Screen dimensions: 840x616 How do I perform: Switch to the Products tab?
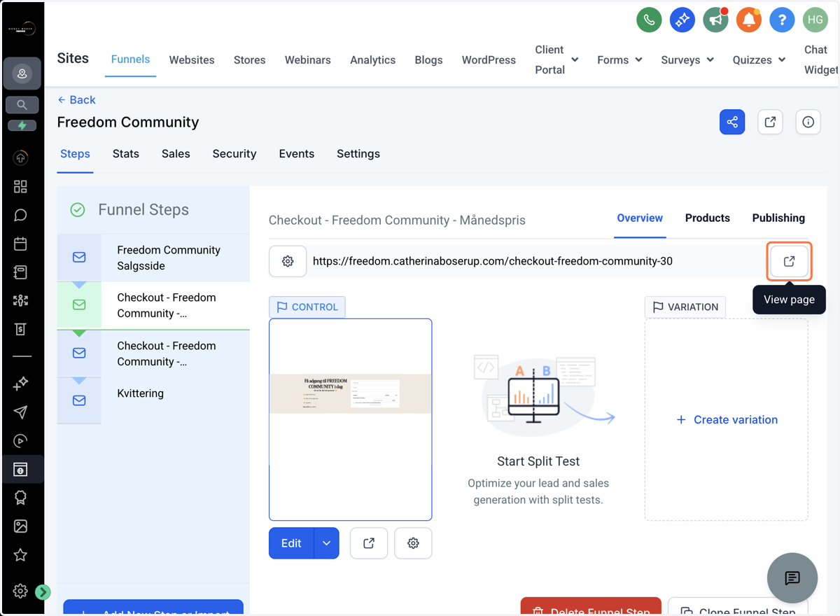pyautogui.click(x=708, y=218)
